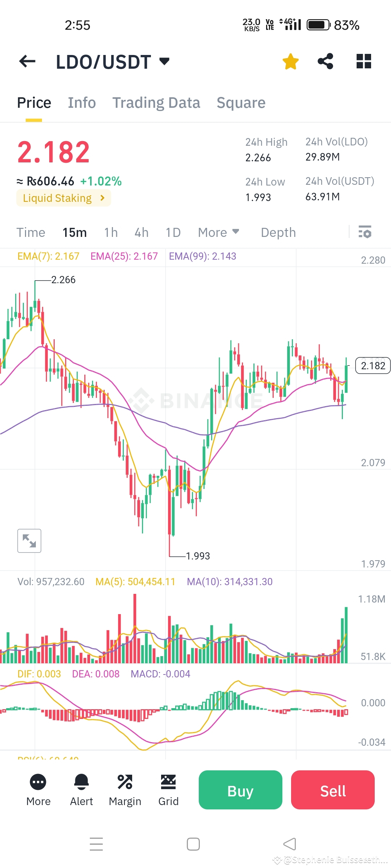Select the Square tab
The height and width of the screenshot is (868, 391).
(241, 102)
